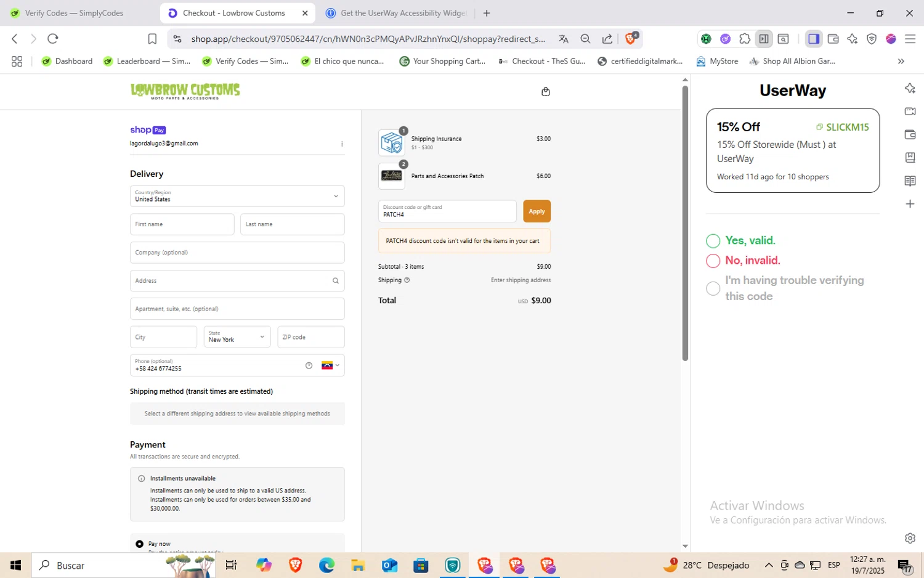Click the Apply discount button
Screen dimensions: 924x578
point(537,211)
